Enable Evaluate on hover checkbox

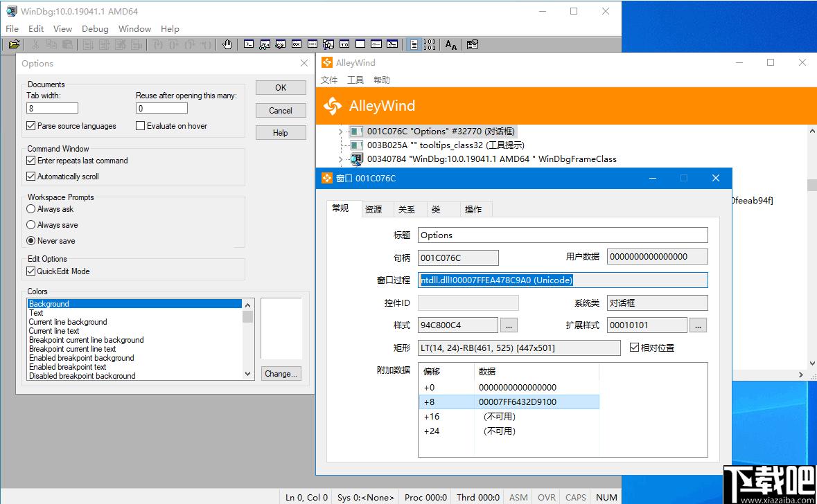pyautogui.click(x=140, y=126)
